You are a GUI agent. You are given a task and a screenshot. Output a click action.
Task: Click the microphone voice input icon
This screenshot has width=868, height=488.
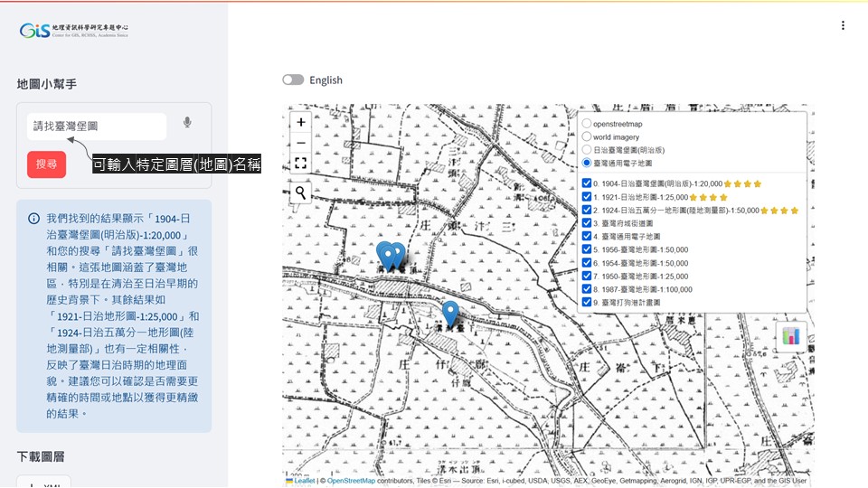pos(187,123)
